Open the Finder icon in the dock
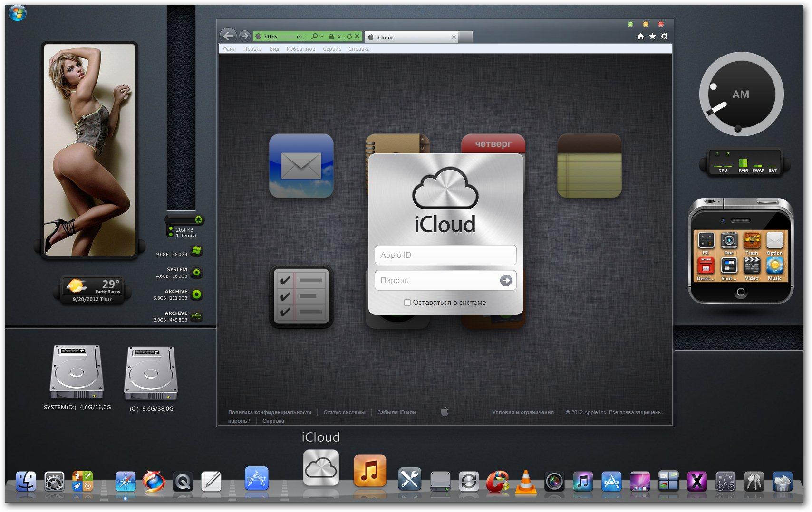Image resolution: width=812 pixels, height=512 pixels. click(x=26, y=482)
